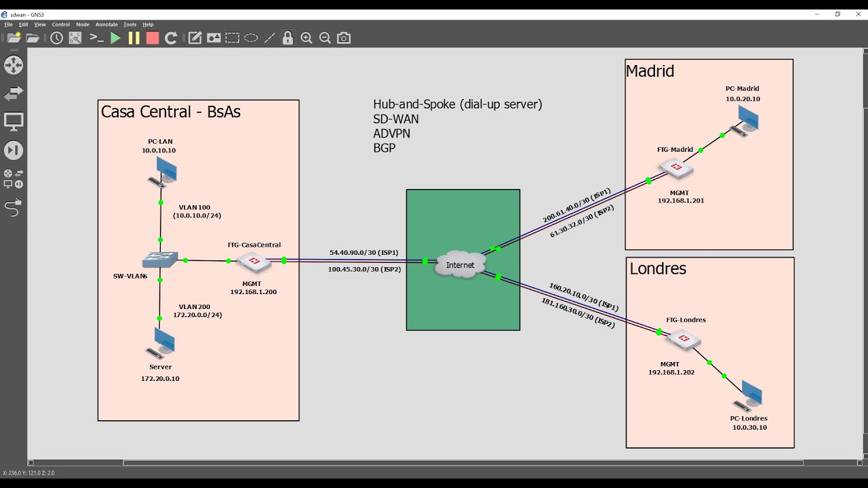Click the 'MGMT 192.168.1.201' label
The height and width of the screenshot is (488, 868).
click(x=681, y=197)
